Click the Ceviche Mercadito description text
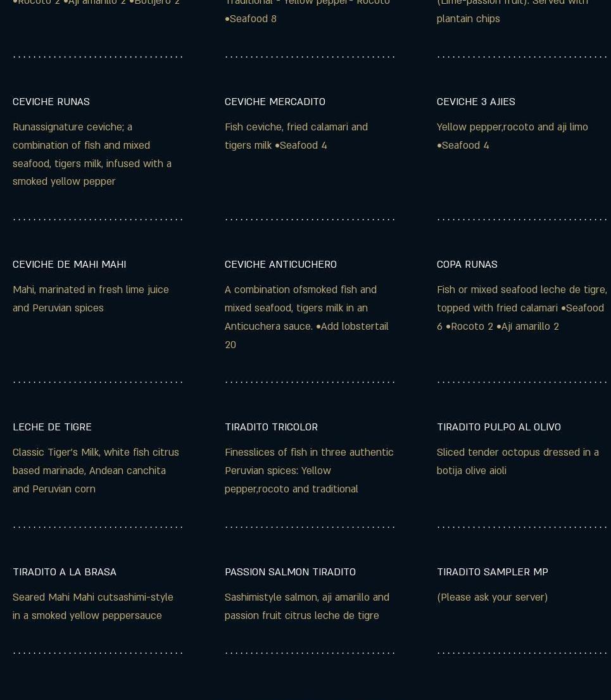 tap(296, 135)
